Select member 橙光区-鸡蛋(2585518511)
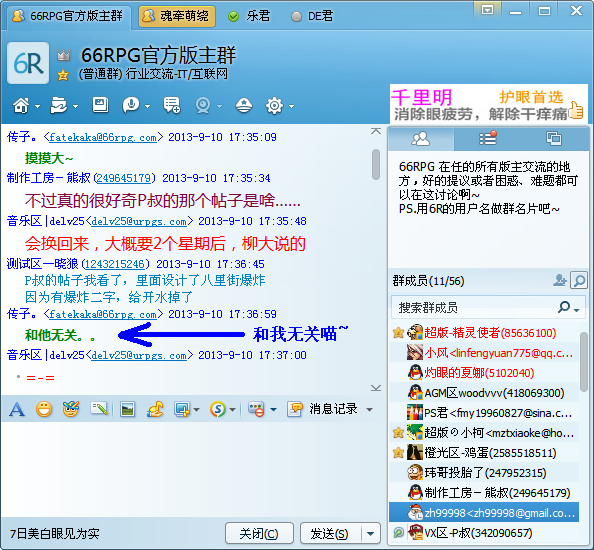 tap(484, 453)
